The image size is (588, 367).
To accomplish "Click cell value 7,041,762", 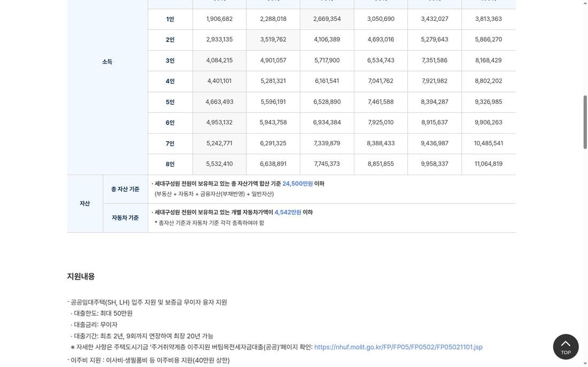I will [x=381, y=81].
